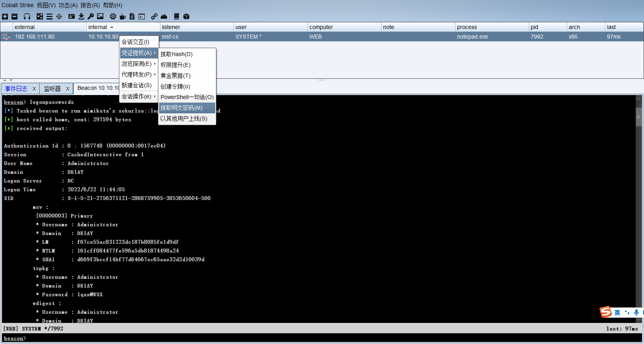Expand the 会话操作(e) submenu
Image resolution: width=644 pixels, height=344 pixels.
pos(139,96)
